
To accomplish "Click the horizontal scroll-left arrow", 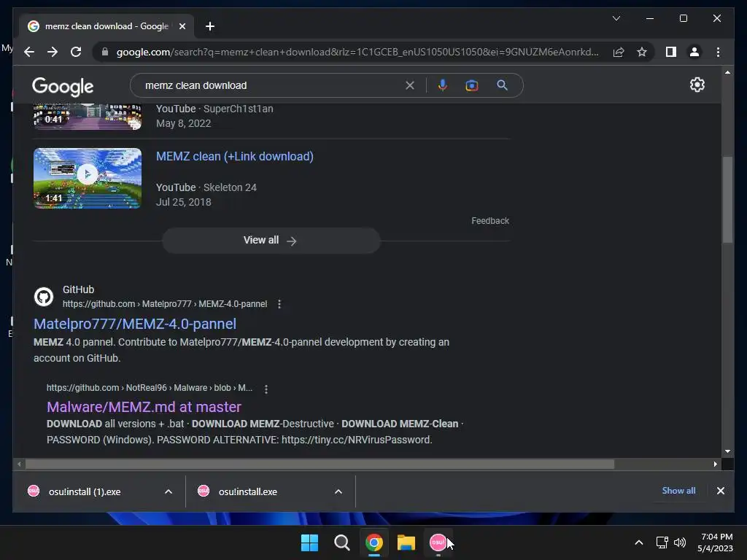I will [19, 464].
